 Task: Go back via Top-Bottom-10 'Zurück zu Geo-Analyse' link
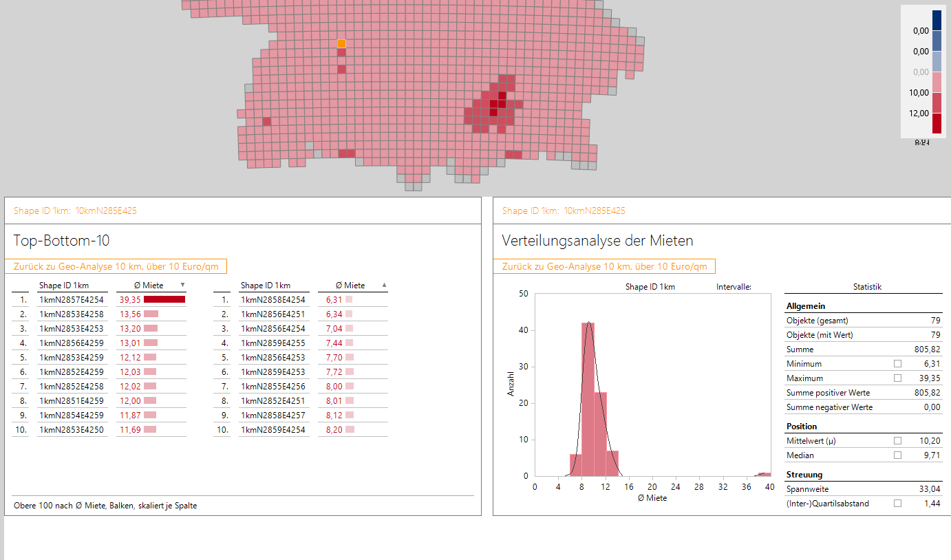click(x=116, y=266)
